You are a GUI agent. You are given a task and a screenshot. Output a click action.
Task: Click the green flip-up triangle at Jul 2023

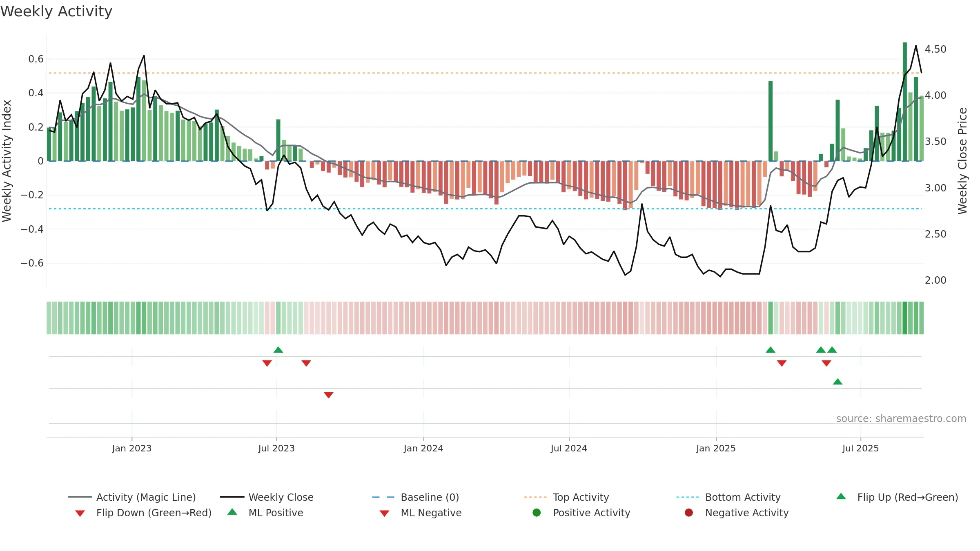(278, 350)
